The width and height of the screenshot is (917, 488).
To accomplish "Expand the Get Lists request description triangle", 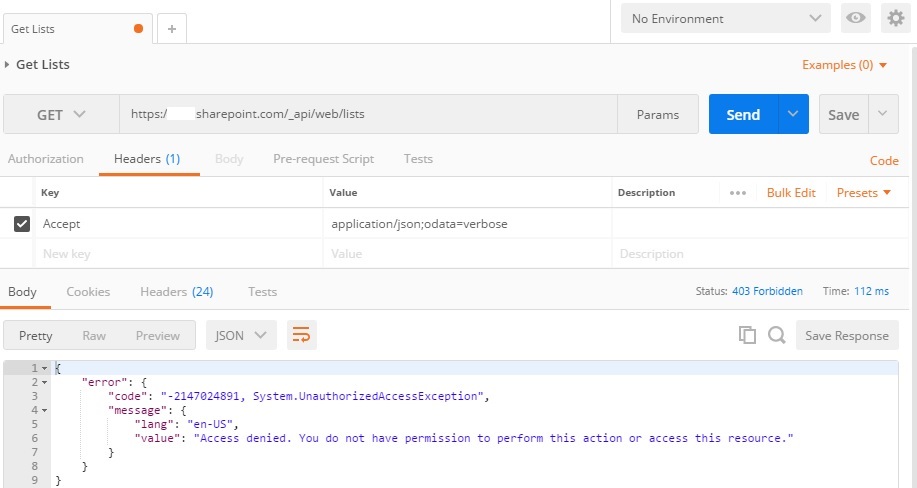I will click(x=7, y=64).
